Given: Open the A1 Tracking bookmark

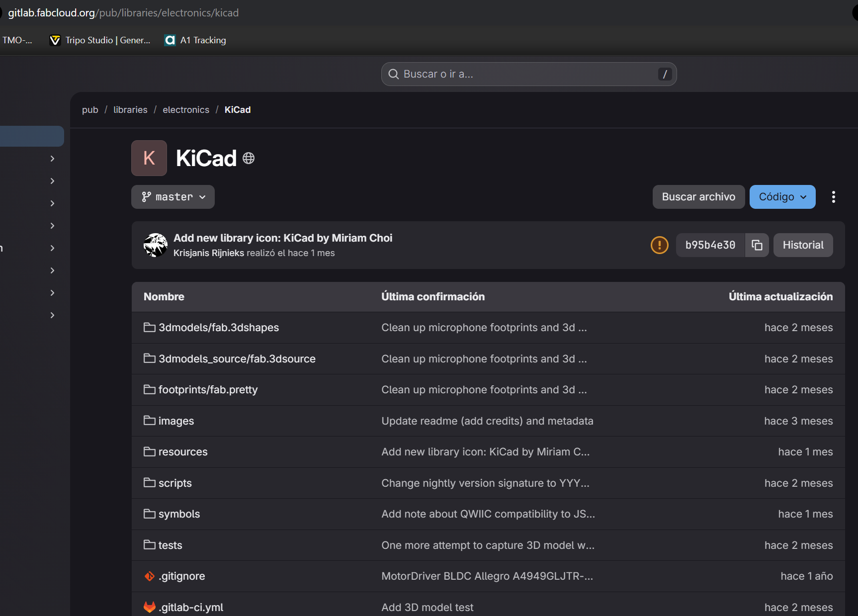Looking at the screenshot, I should click(195, 40).
